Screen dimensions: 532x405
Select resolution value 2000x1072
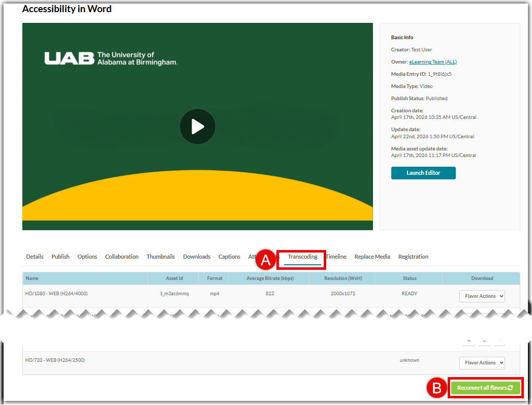[x=343, y=294]
